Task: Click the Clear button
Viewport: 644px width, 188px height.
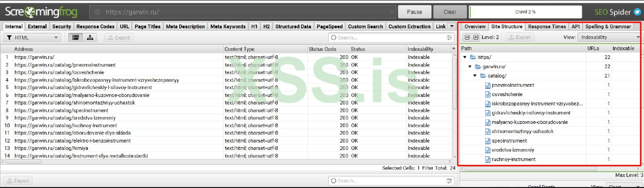Action: coord(450,12)
